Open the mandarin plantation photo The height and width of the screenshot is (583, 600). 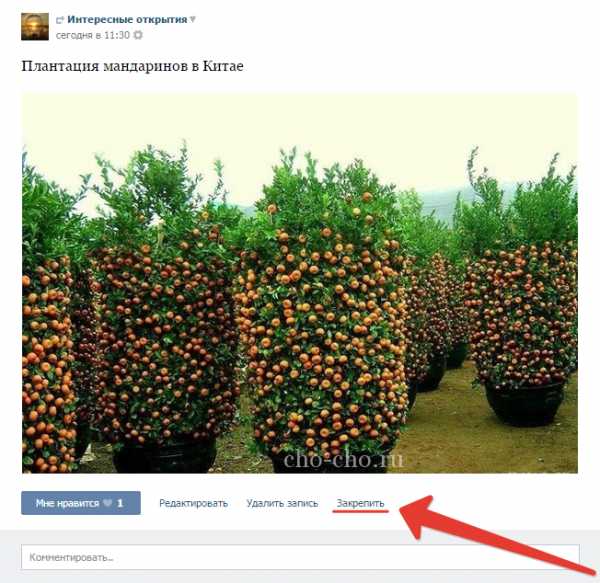tap(300, 283)
